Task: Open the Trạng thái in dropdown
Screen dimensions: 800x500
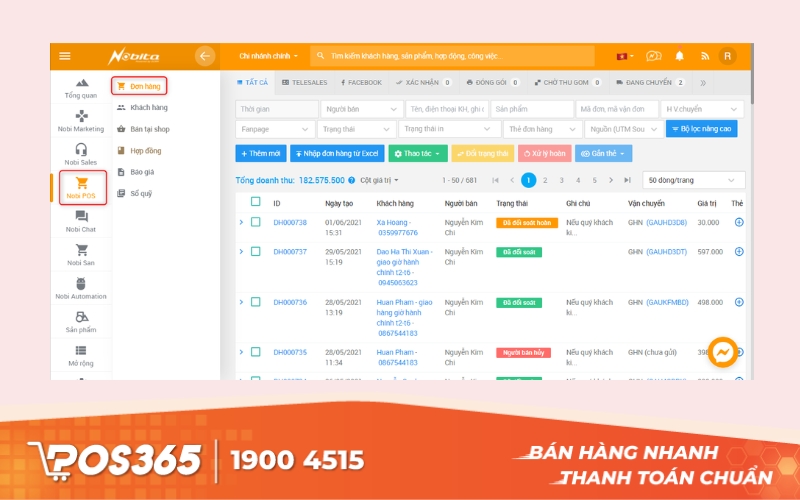Action: [x=447, y=129]
